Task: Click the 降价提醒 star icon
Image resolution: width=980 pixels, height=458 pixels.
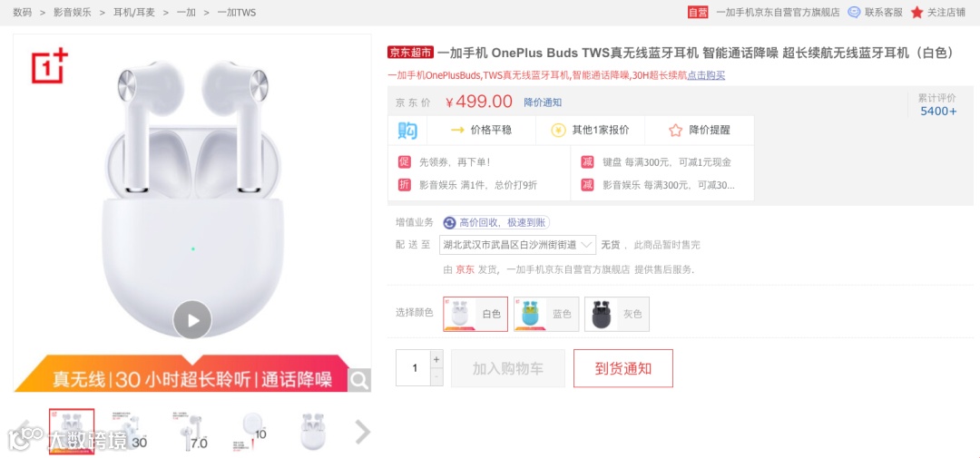Action: point(675,130)
